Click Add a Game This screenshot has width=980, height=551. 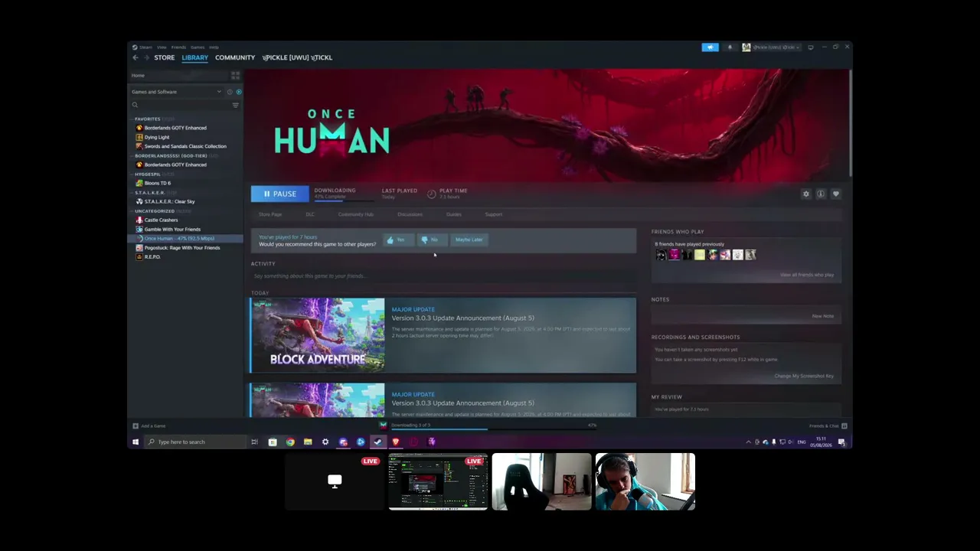pyautogui.click(x=149, y=425)
